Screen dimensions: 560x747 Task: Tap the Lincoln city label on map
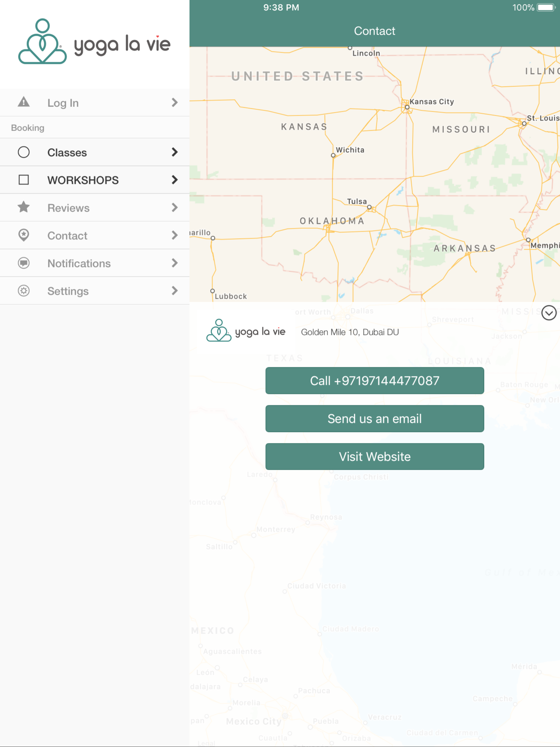[x=366, y=53]
